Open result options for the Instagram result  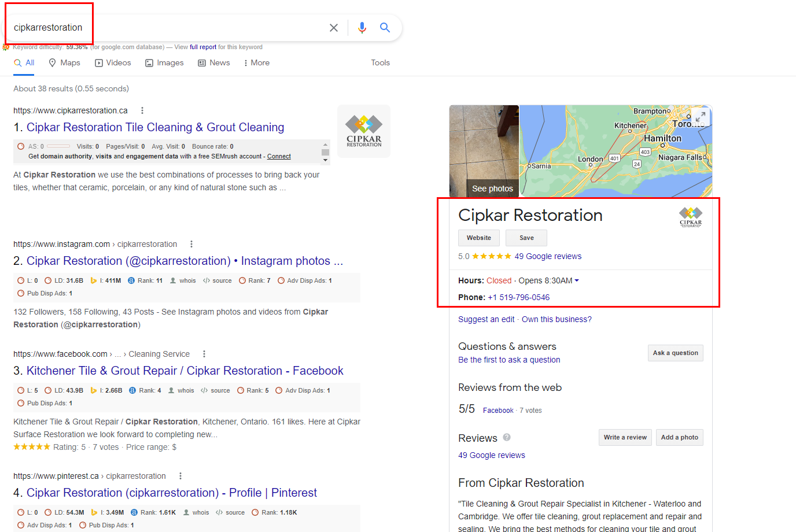click(x=191, y=244)
